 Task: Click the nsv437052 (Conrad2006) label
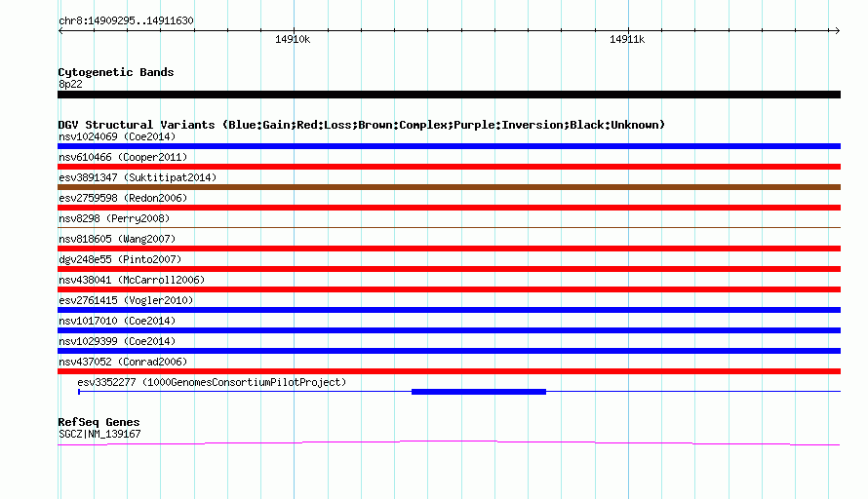click(x=123, y=362)
